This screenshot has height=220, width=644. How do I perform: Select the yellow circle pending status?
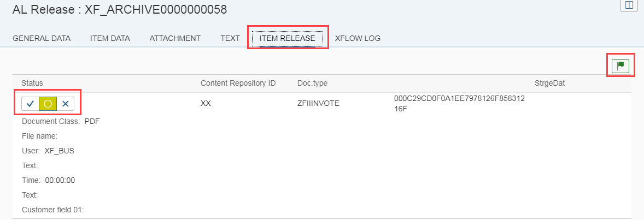pyautogui.click(x=48, y=104)
